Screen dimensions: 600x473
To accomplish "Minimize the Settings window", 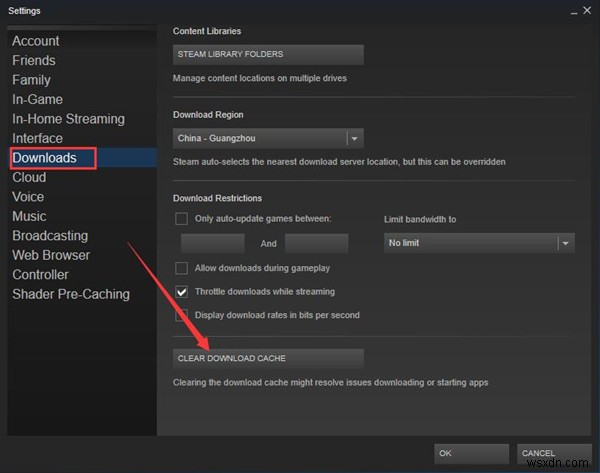I will pos(574,12).
